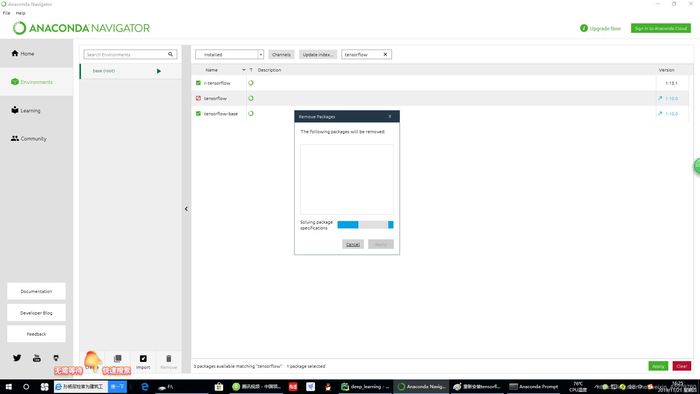Click the Upgrade Now info icon
Screen dimensions: 700x394
[x=583, y=28]
